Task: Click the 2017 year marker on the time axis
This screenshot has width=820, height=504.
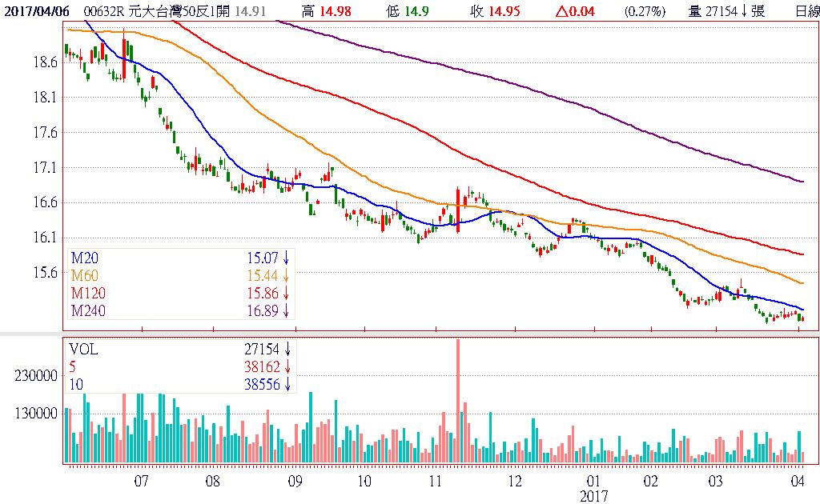Action: click(x=595, y=496)
